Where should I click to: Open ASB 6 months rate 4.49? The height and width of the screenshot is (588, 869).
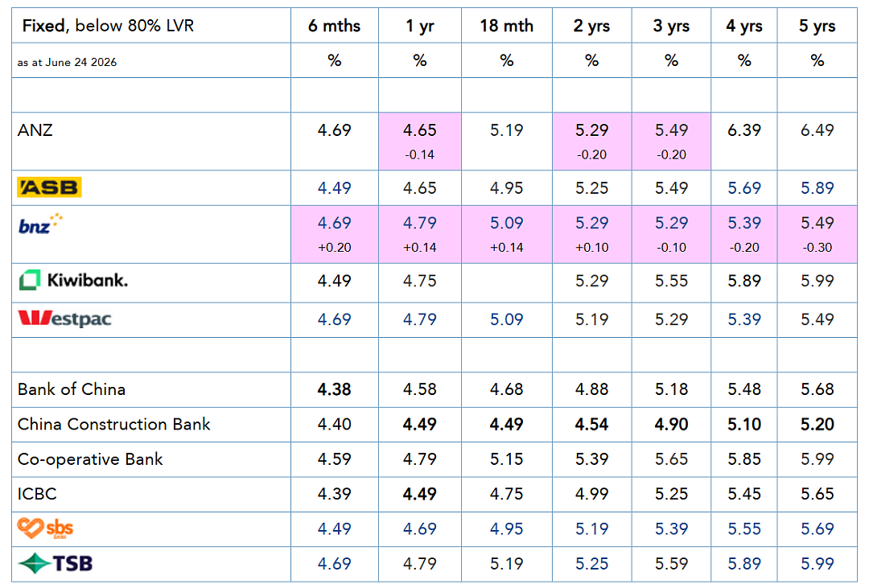(x=334, y=188)
